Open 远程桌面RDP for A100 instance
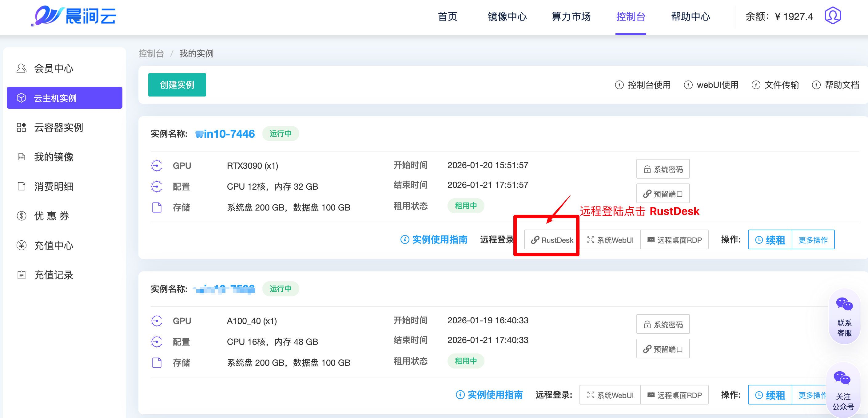 pyautogui.click(x=674, y=395)
